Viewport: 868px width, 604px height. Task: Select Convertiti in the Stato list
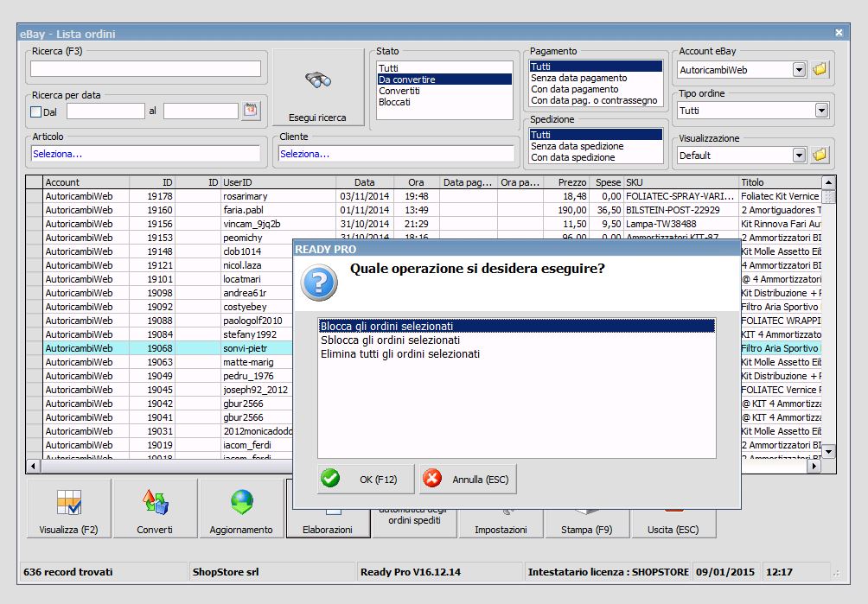coord(399,91)
